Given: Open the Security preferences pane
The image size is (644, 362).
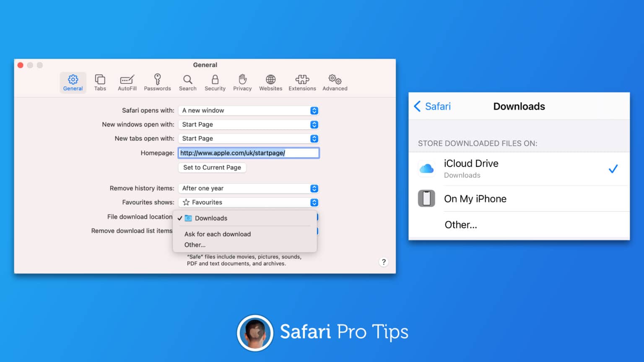Looking at the screenshot, I should 215,83.
